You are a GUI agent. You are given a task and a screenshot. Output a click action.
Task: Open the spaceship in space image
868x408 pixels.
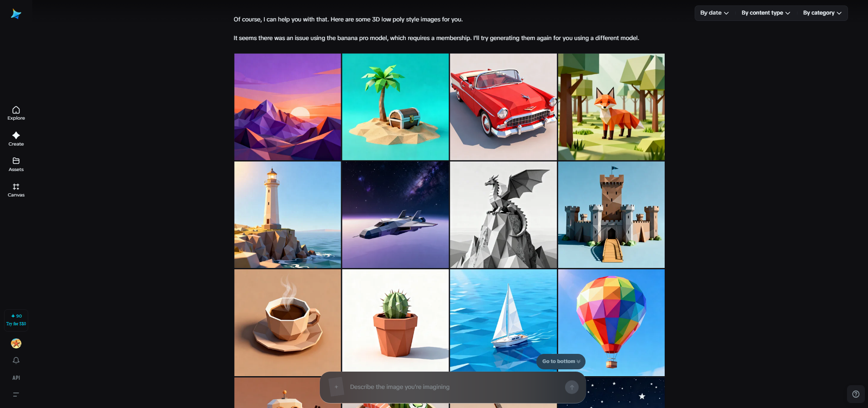pos(395,215)
